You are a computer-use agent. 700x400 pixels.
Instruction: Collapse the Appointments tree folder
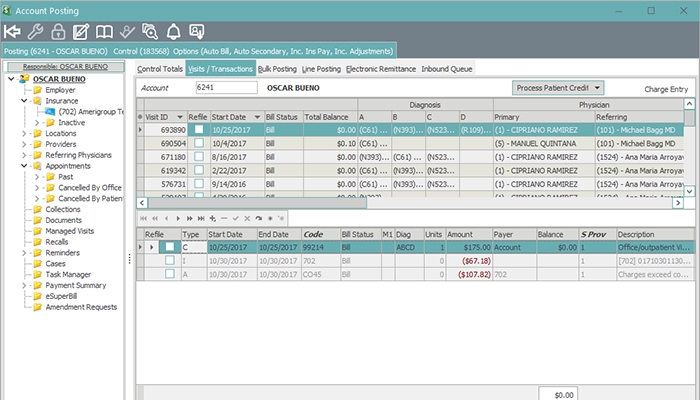coord(25,166)
